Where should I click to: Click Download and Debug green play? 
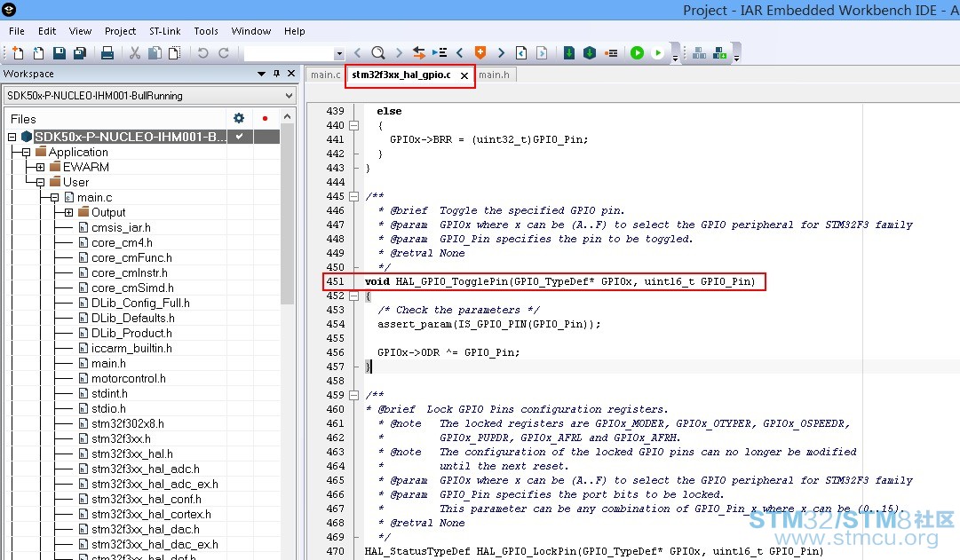tap(638, 53)
